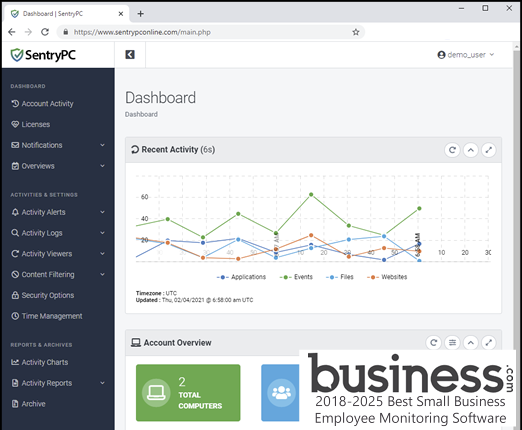Collapse the Account Overview panel
522x430 pixels.
tap(471, 342)
